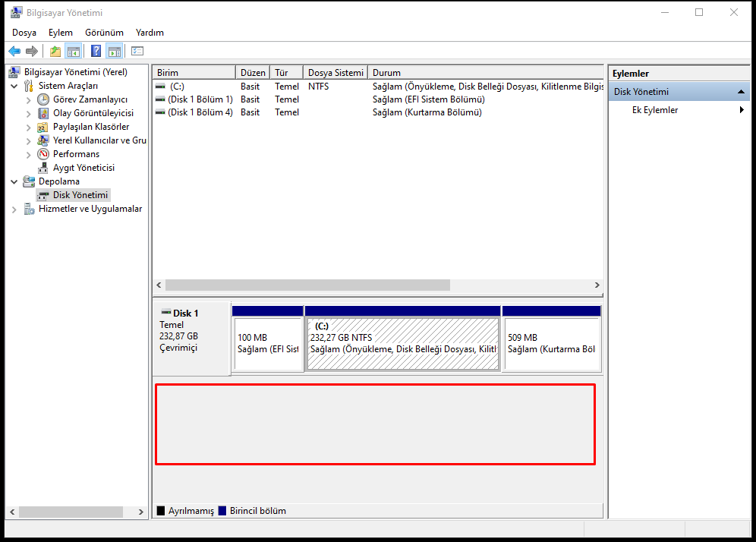Screen dimensions: 756x542
Task: Click the volume list scroll left arrow
Action: (159, 285)
